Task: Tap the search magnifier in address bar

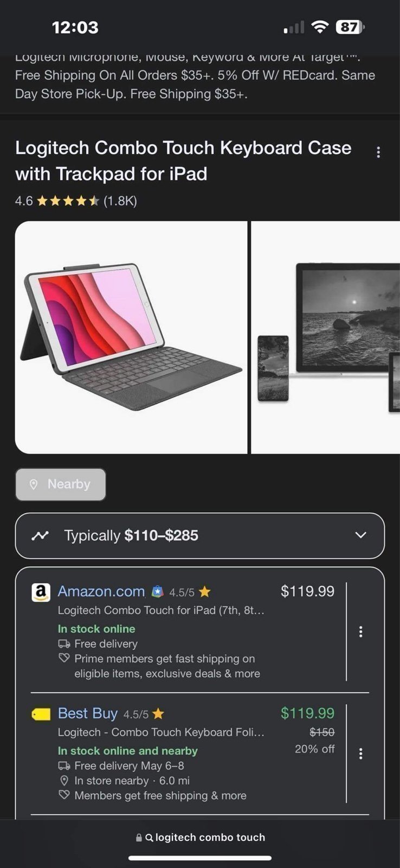Action: pos(149,838)
